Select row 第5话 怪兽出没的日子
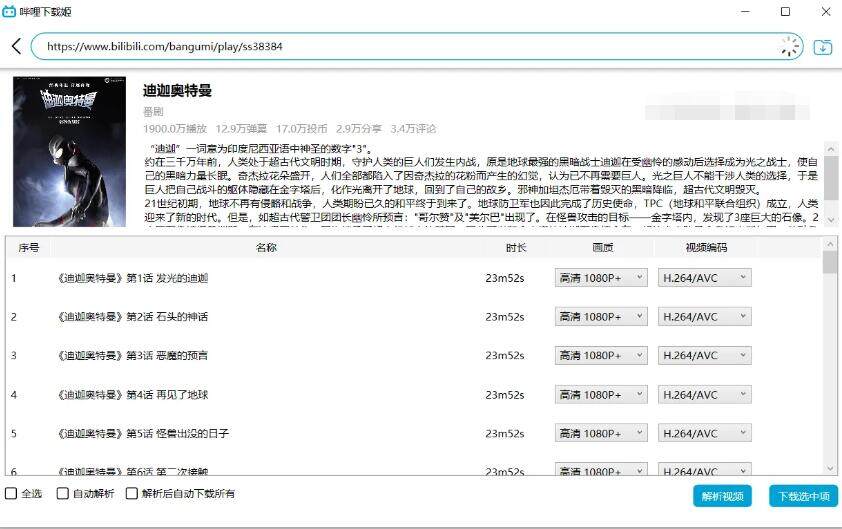The height and width of the screenshot is (529, 842). pyautogui.click(x=413, y=433)
